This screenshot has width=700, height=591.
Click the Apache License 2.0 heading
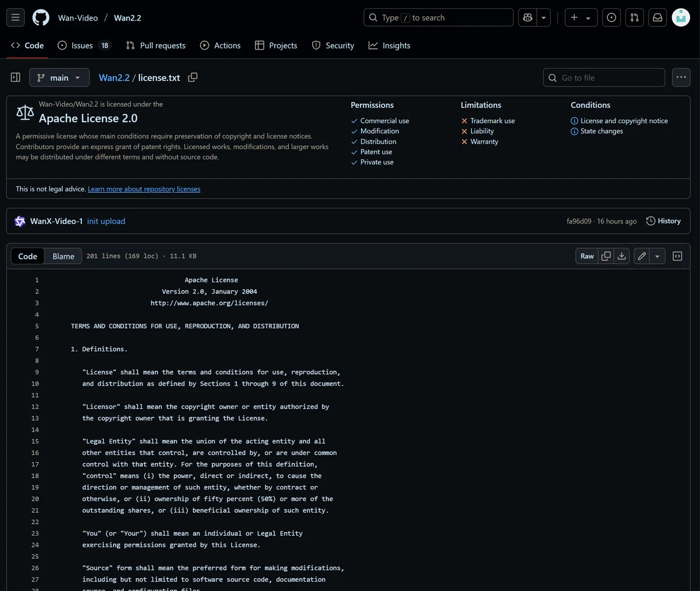[88, 118]
